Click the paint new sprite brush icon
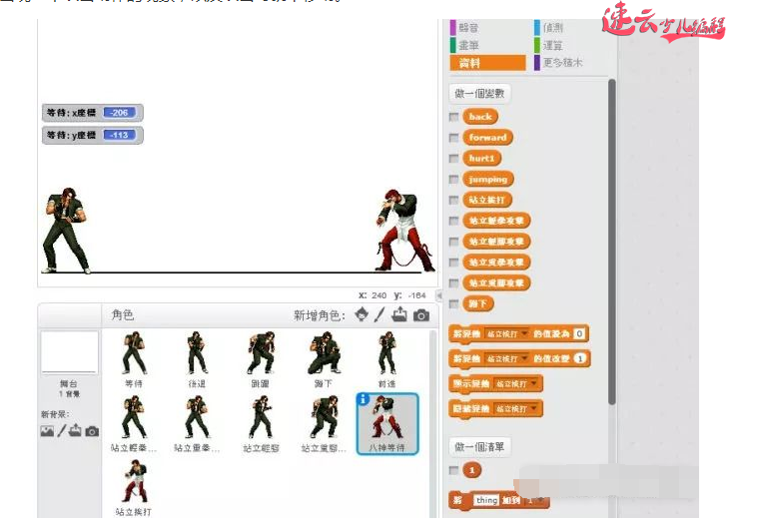The height and width of the screenshot is (532, 757). point(379,315)
